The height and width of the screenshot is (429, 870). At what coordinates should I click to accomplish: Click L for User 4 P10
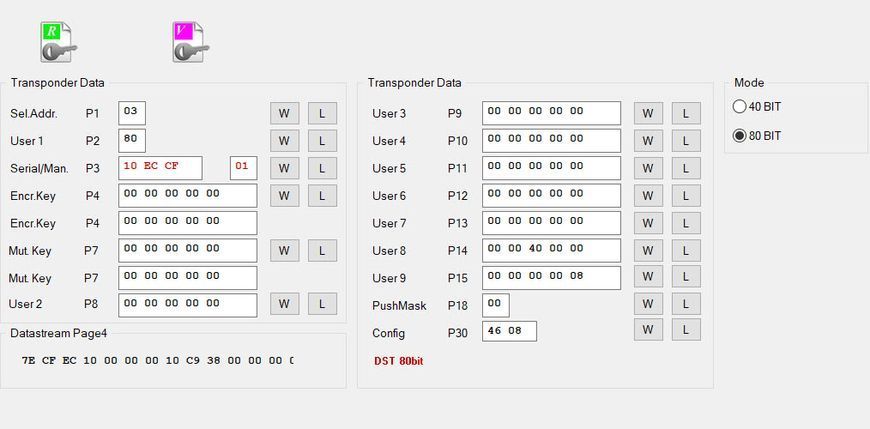[686, 141]
